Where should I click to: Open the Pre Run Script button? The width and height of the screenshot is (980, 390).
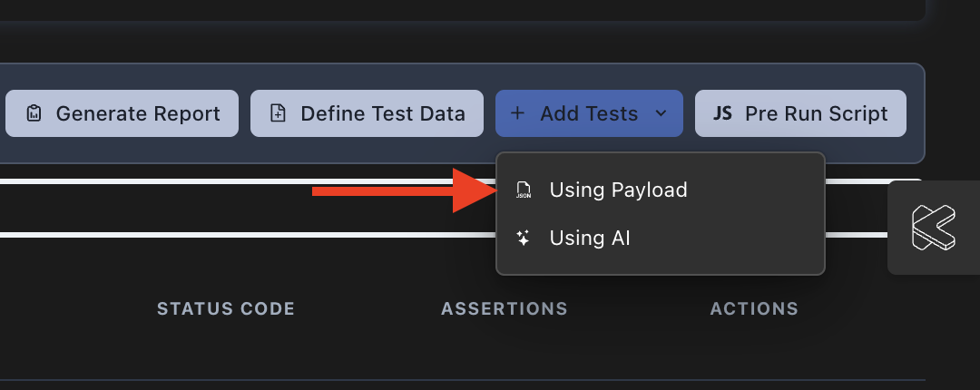coord(816,113)
